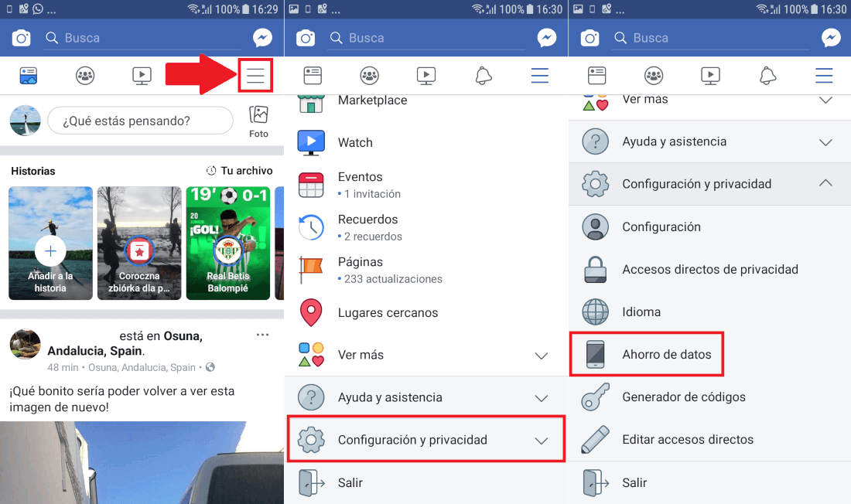
Task: Tap Salir in the right screen
Action: pos(710,482)
